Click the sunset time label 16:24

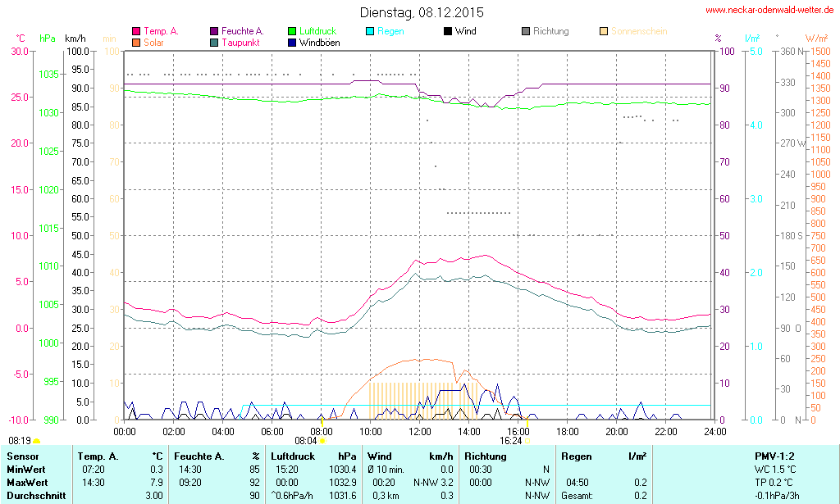click(x=510, y=440)
